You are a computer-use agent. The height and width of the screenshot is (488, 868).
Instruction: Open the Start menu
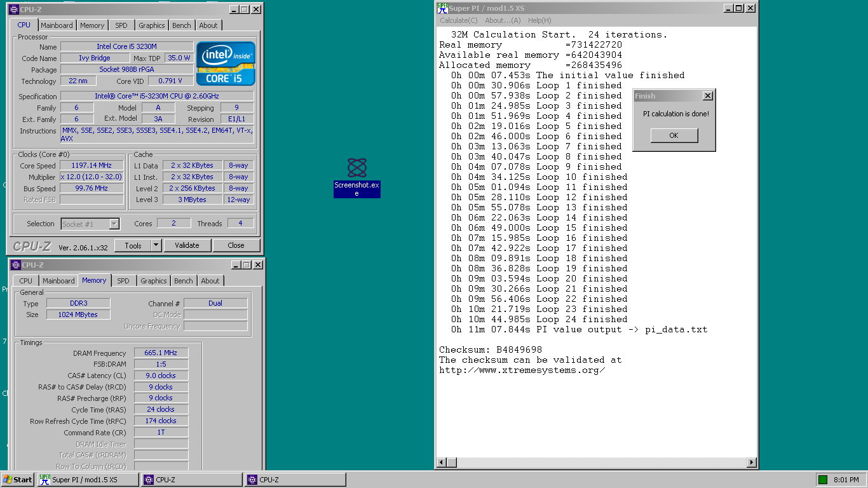coord(18,480)
